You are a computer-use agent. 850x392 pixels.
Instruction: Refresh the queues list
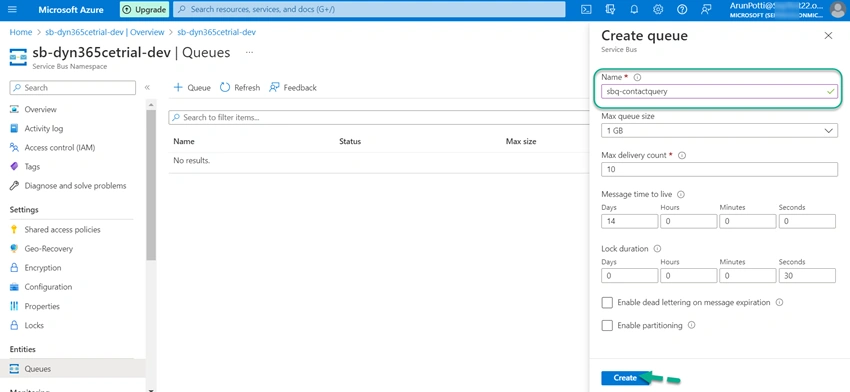(x=240, y=87)
